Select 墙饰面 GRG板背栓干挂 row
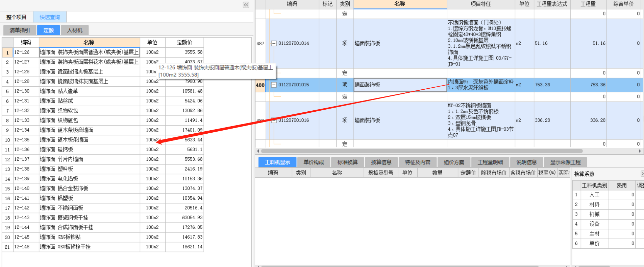Image resolution: width=644 pixels, height=267 pixels. 103,247
